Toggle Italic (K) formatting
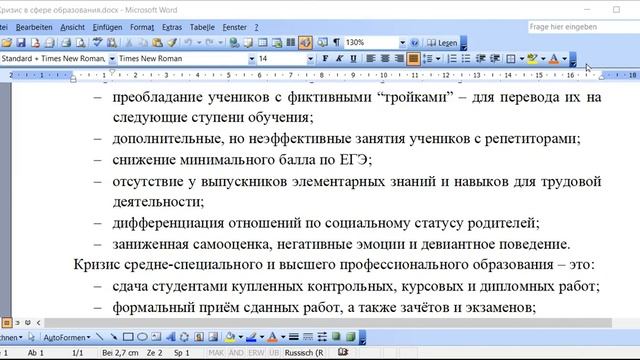 pyautogui.click(x=339, y=59)
